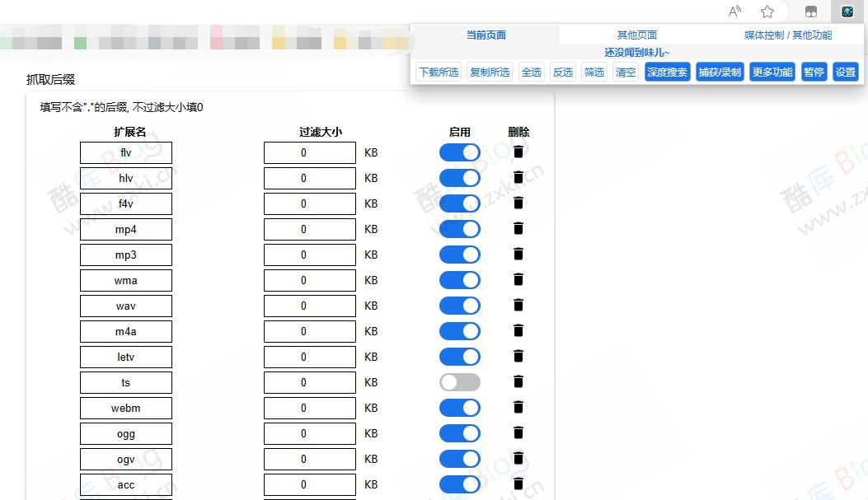Delete the ts extension entry
This screenshot has width=868, height=500.
coord(518,381)
